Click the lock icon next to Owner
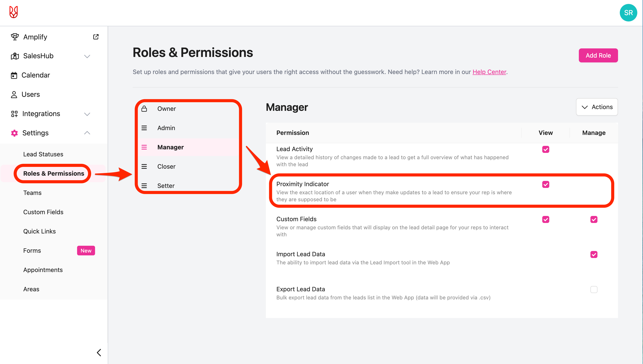 click(x=144, y=109)
